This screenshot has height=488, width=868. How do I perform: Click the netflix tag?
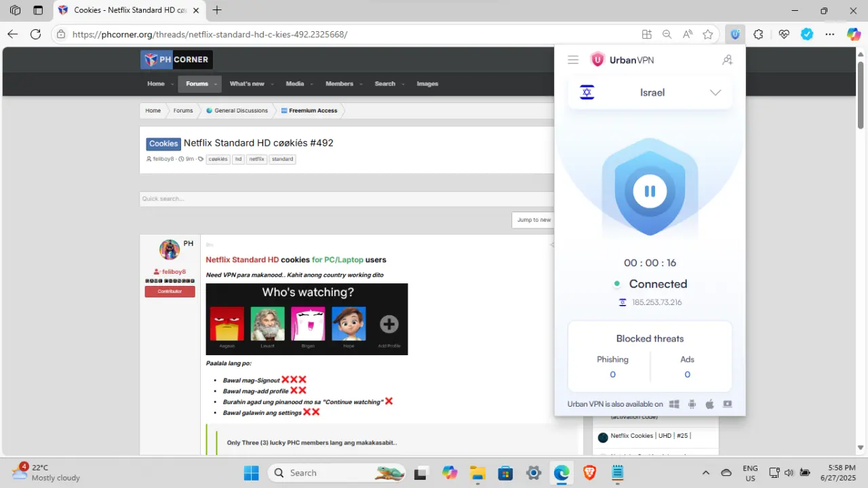coord(256,159)
